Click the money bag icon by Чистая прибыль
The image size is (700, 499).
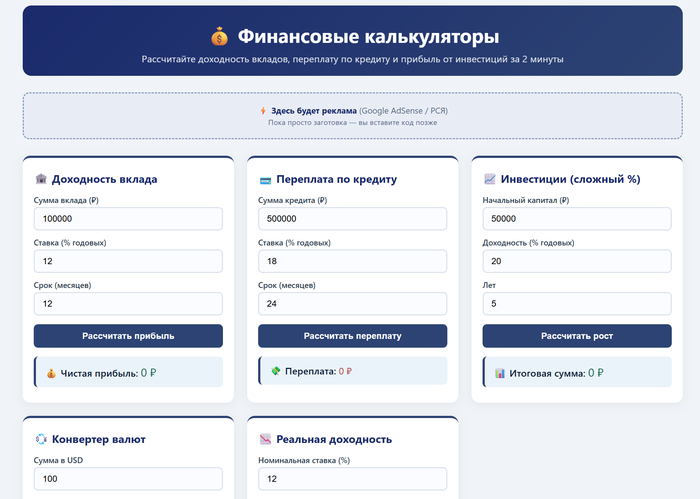[51, 374]
